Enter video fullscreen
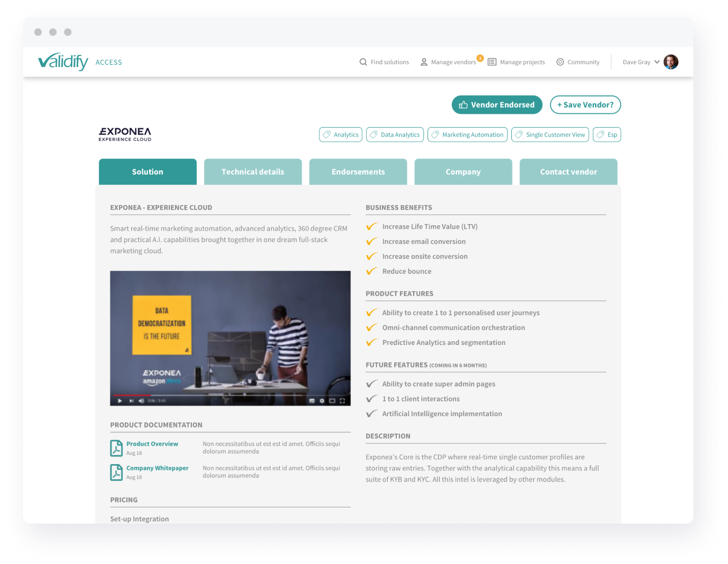 [x=343, y=401]
